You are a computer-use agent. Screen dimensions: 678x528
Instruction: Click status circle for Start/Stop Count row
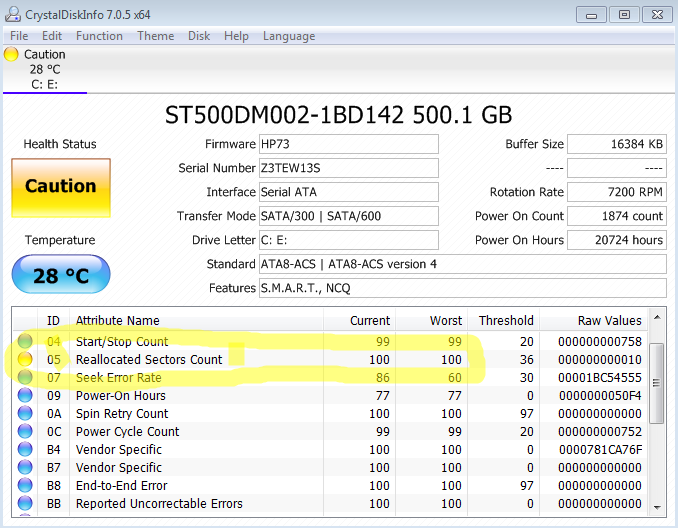point(25,341)
